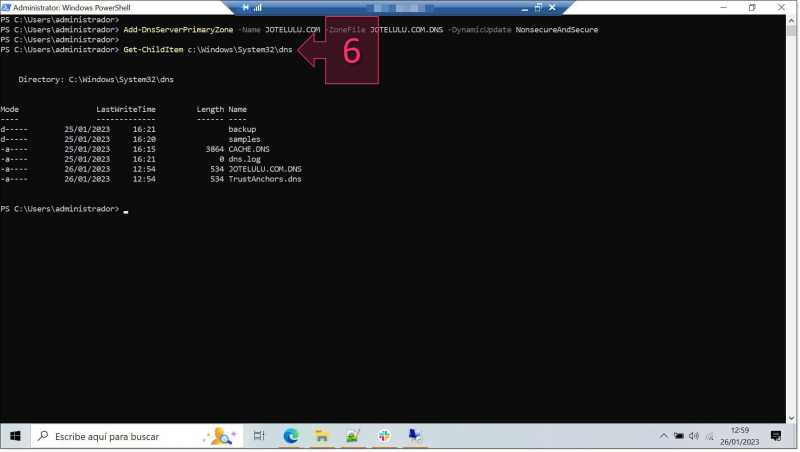The width and height of the screenshot is (800, 452).
Task: Click the '-DynamicUpdate' parameter name
Action: 479,30
